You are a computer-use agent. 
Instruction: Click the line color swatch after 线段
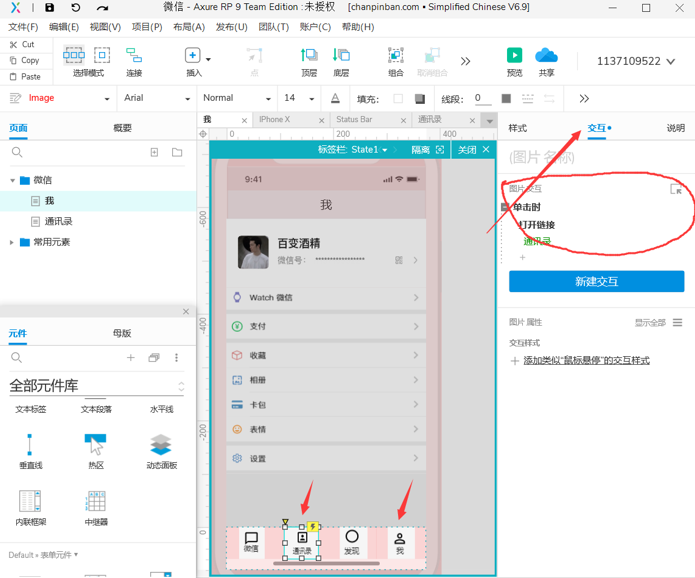[506, 98]
